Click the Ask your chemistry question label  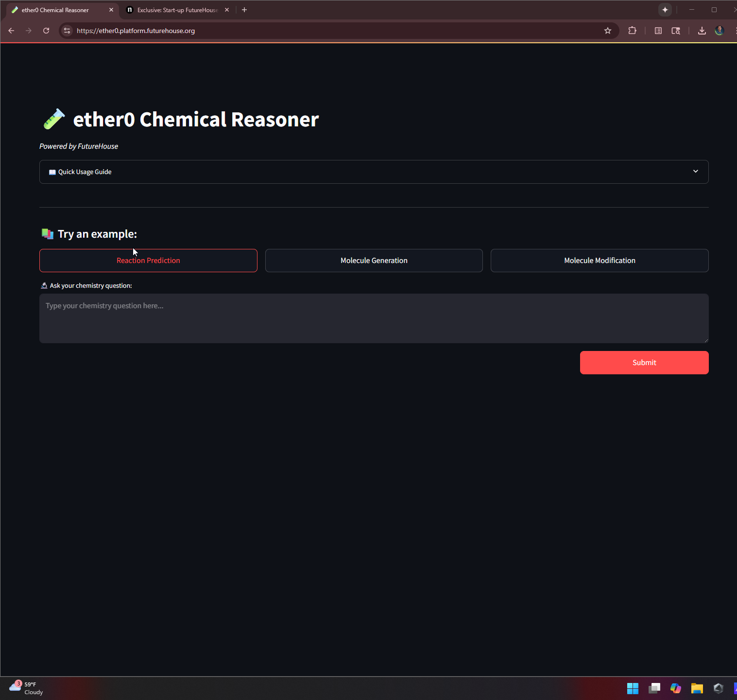click(x=91, y=286)
